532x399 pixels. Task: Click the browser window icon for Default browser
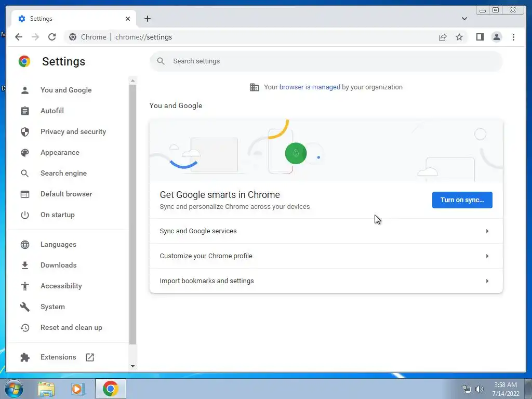[x=25, y=194]
